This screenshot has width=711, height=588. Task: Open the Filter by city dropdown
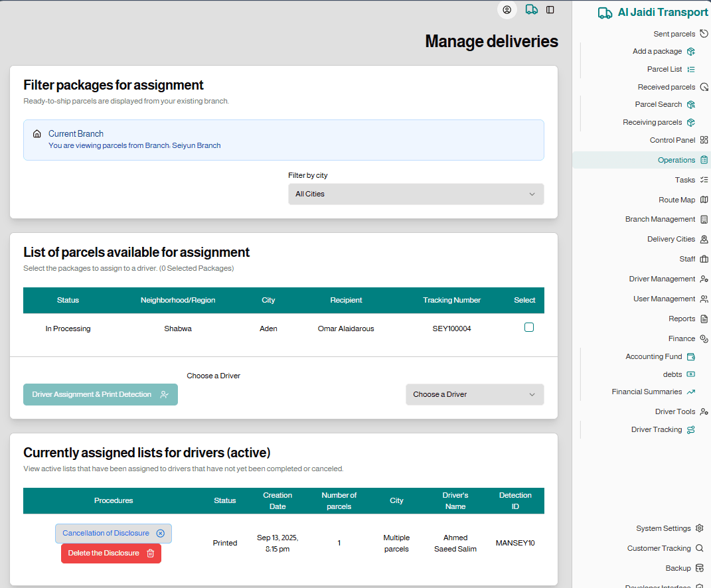coord(416,194)
